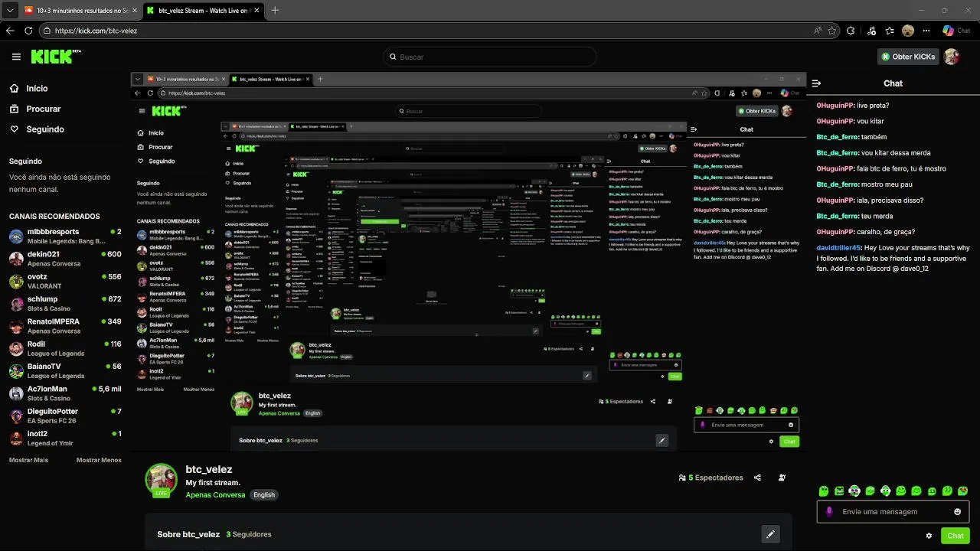Click the 3 Seguidores followers count
The height and width of the screenshot is (551, 980).
(249, 534)
